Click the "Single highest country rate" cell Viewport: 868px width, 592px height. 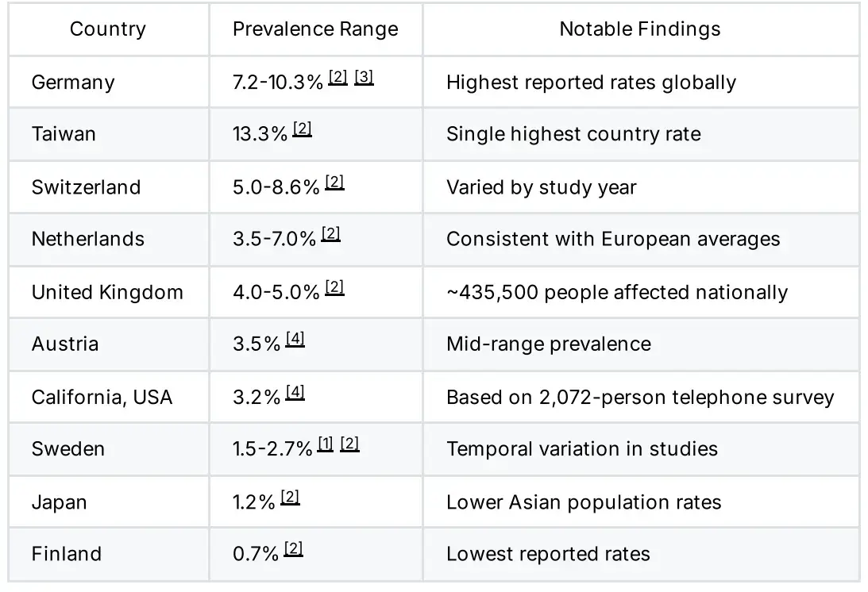tap(573, 134)
